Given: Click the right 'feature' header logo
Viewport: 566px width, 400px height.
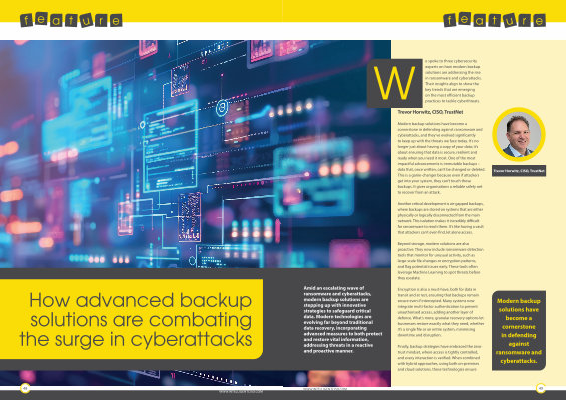Looking at the screenshot, I should point(495,20).
